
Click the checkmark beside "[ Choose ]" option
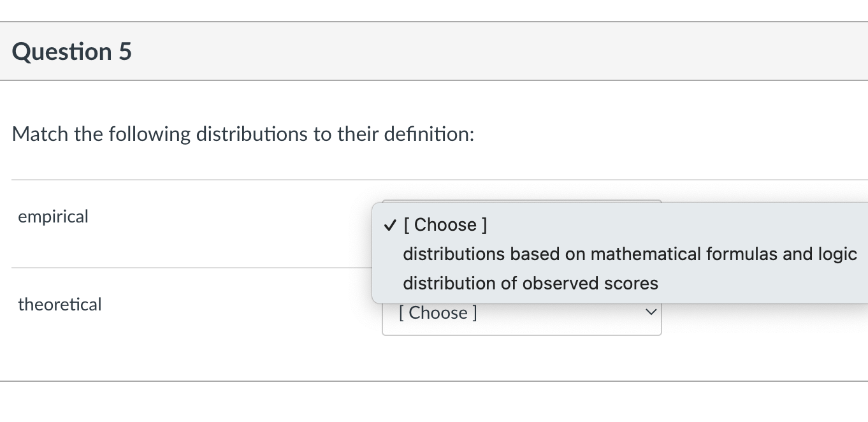coord(389,225)
